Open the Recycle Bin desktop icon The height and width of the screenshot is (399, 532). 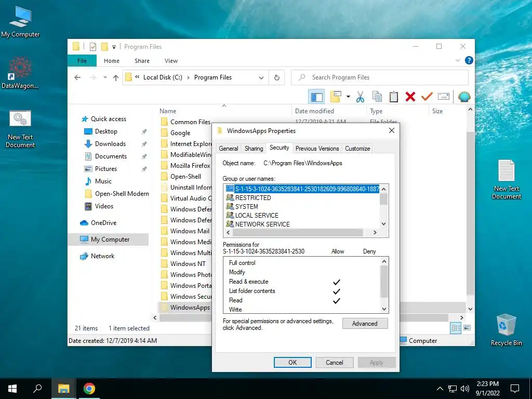click(x=506, y=330)
